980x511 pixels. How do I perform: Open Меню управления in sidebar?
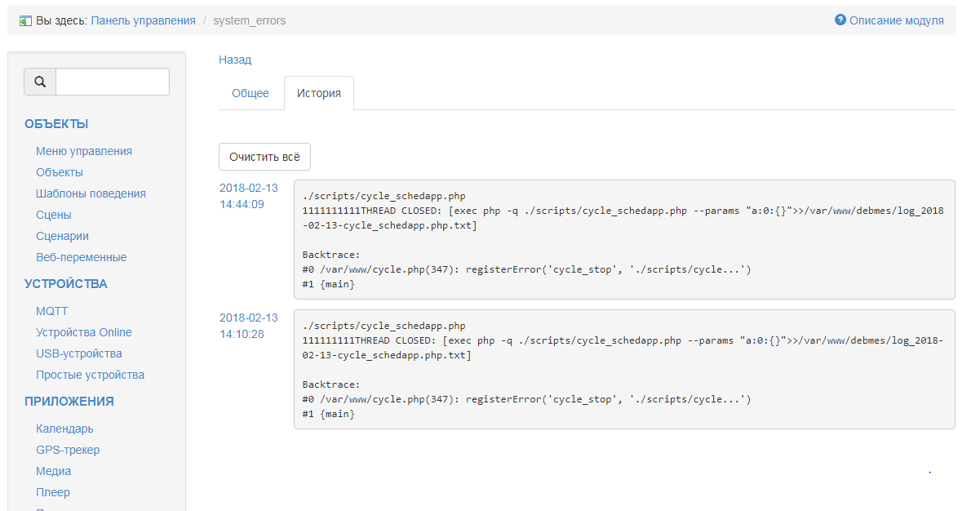point(84,151)
